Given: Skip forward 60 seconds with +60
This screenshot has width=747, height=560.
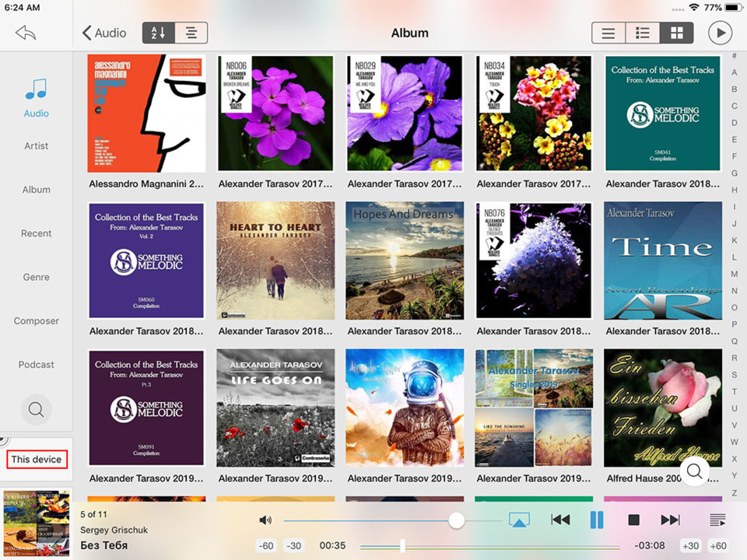Looking at the screenshot, I should tap(718, 546).
